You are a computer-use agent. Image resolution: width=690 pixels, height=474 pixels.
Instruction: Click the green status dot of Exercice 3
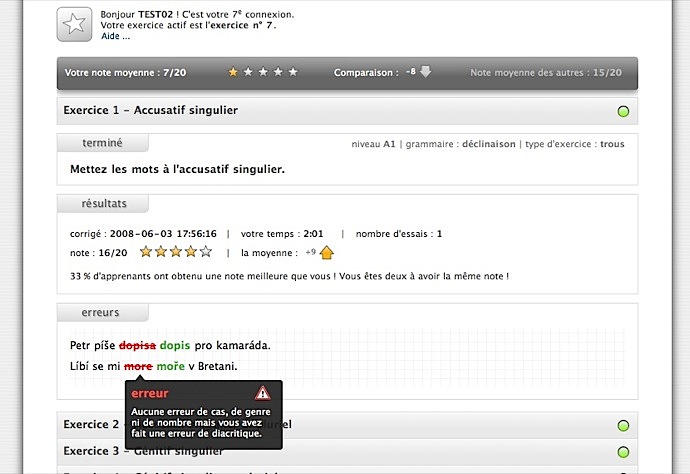tap(623, 452)
